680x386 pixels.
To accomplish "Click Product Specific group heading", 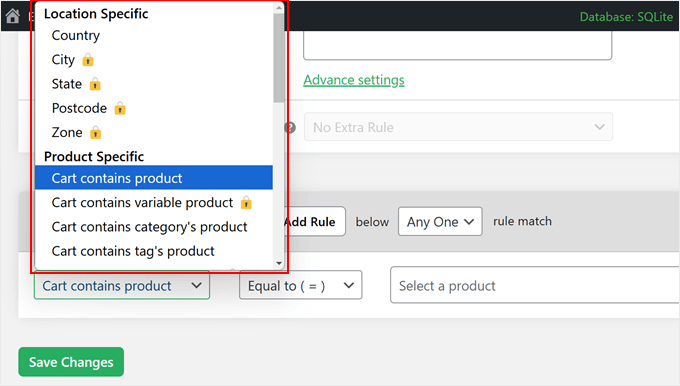I will [94, 157].
